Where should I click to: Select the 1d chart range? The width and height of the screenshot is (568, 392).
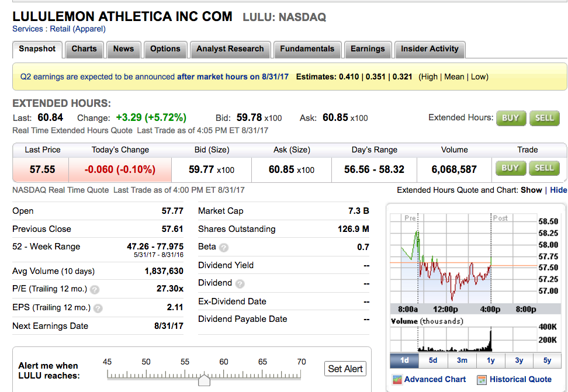(x=404, y=360)
